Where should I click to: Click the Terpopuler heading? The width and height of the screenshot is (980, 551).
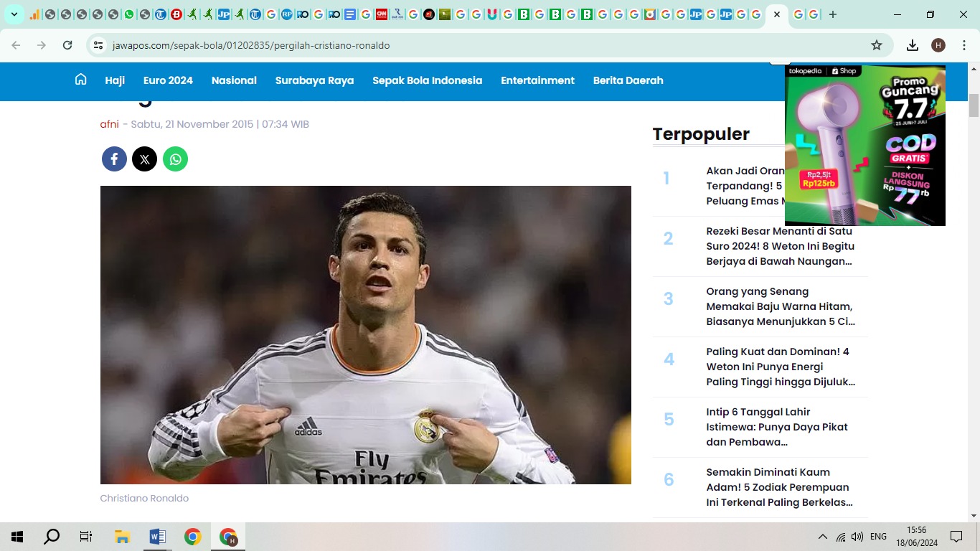click(x=701, y=134)
